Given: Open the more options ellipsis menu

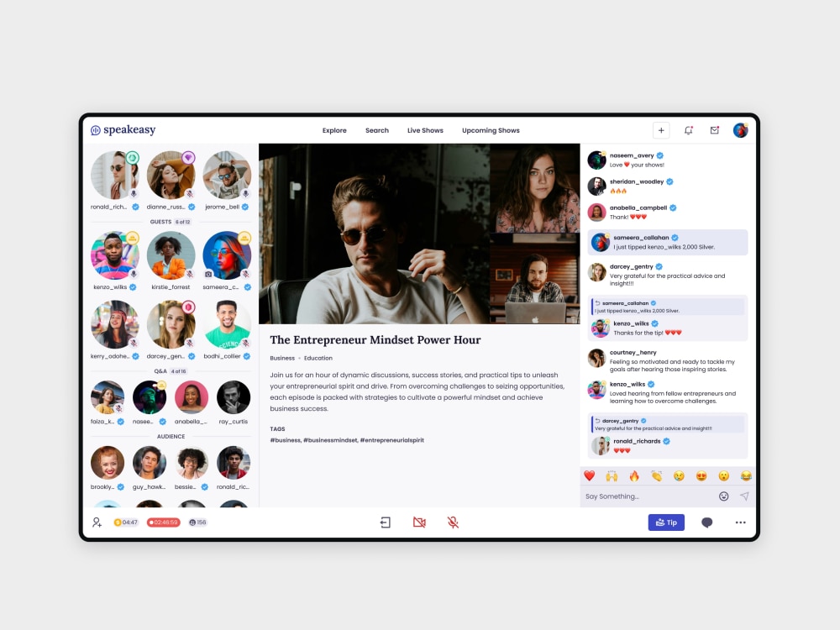Looking at the screenshot, I should [740, 522].
